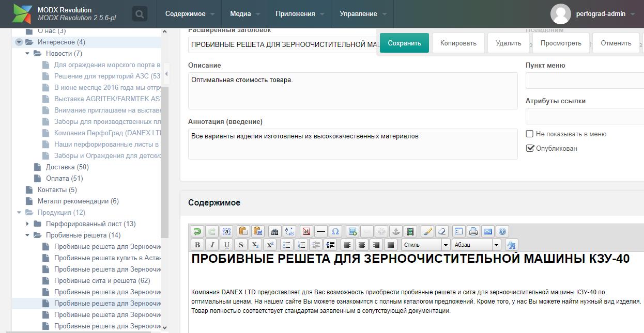Insert a bulleted list

point(287,245)
